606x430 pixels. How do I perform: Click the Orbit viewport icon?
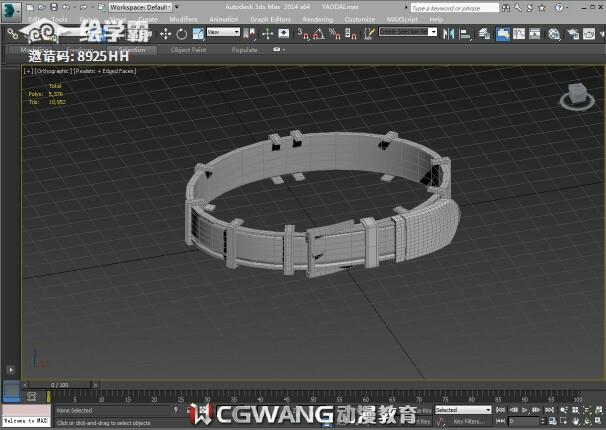pyautogui.click(x=587, y=421)
